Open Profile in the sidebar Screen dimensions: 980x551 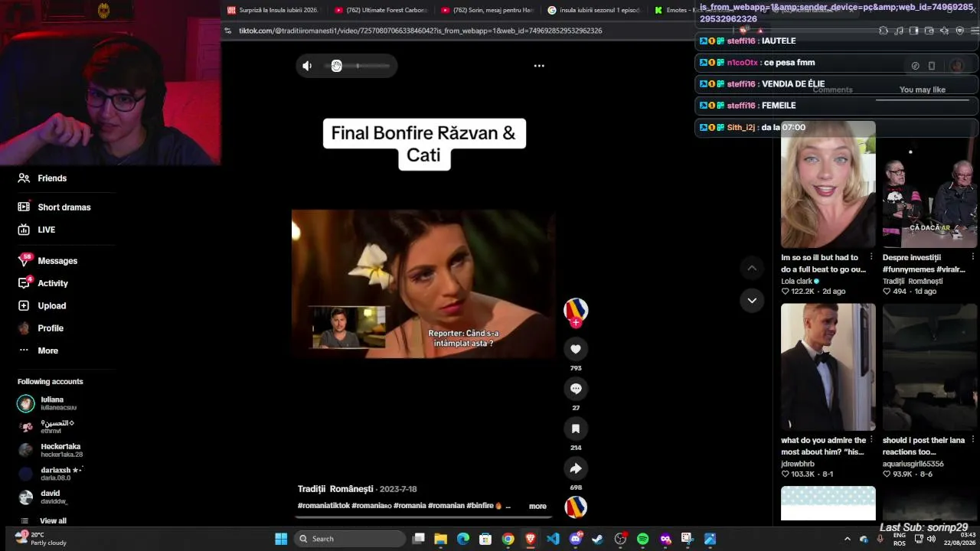pos(41,328)
